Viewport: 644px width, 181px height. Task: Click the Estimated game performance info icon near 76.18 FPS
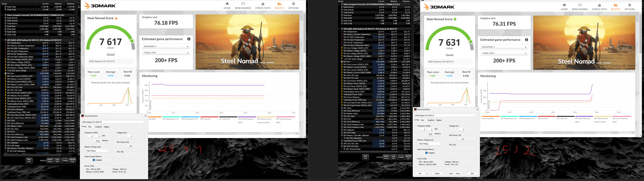tap(189, 39)
